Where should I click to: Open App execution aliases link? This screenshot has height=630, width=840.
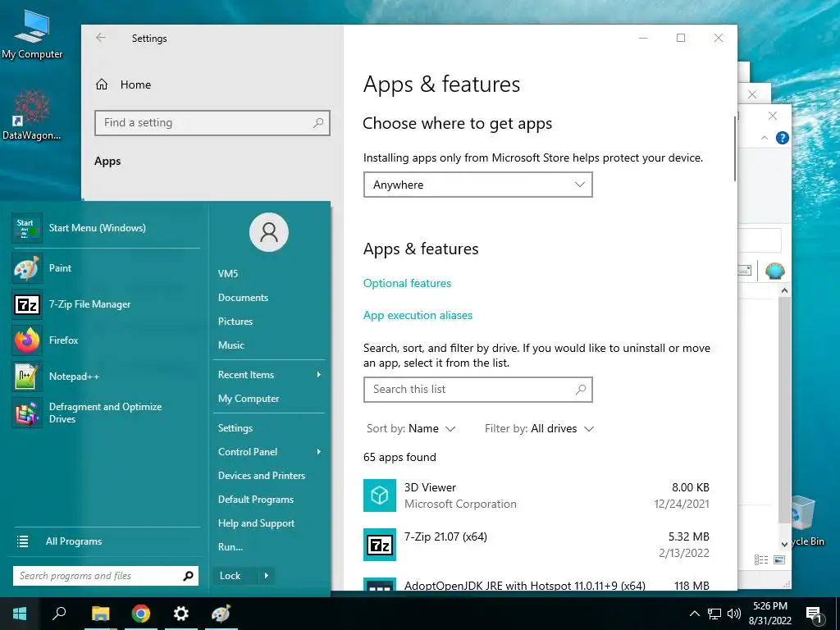pos(418,316)
